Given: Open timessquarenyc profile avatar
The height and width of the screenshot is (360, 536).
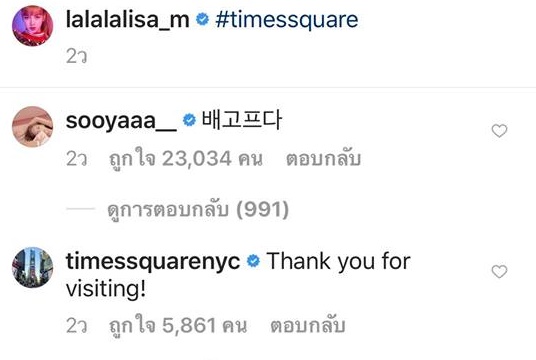Looking at the screenshot, I should click(x=32, y=267).
